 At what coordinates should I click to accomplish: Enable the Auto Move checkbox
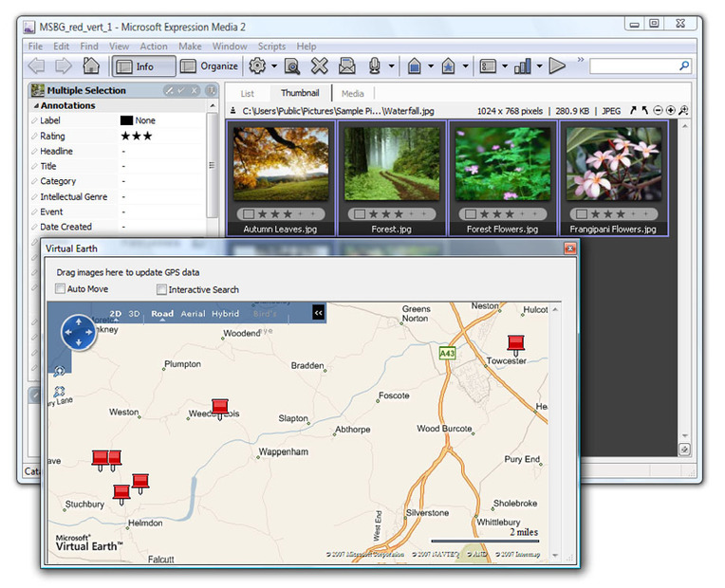[60, 289]
